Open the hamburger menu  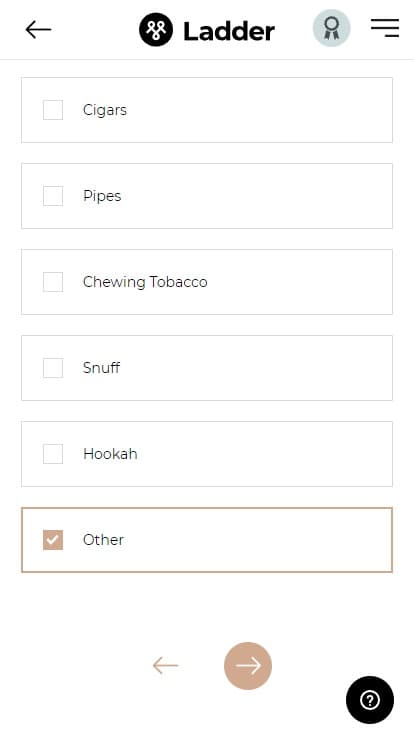pyautogui.click(x=385, y=28)
